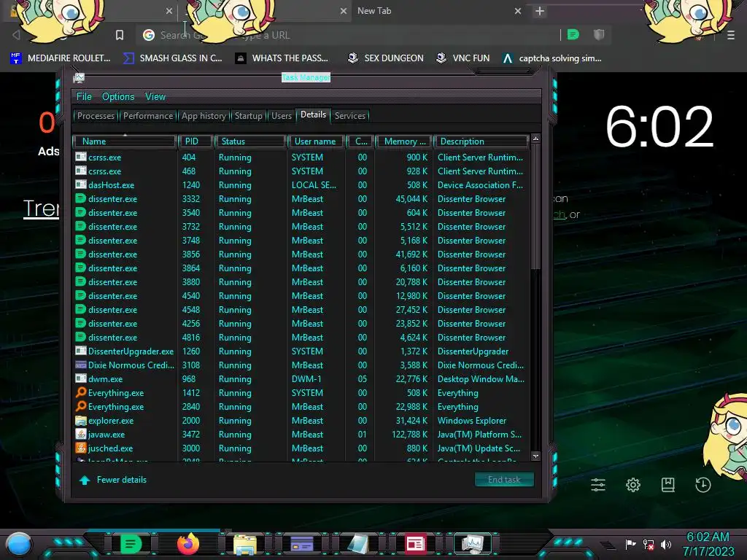Click Task Manager taskbar icon

click(473, 544)
